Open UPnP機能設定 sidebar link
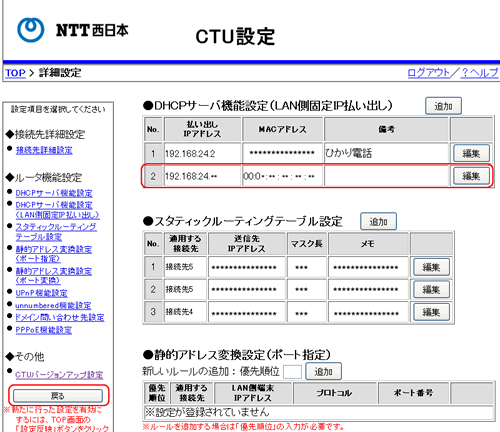Viewport: 500px width, 432px height. coord(41,293)
